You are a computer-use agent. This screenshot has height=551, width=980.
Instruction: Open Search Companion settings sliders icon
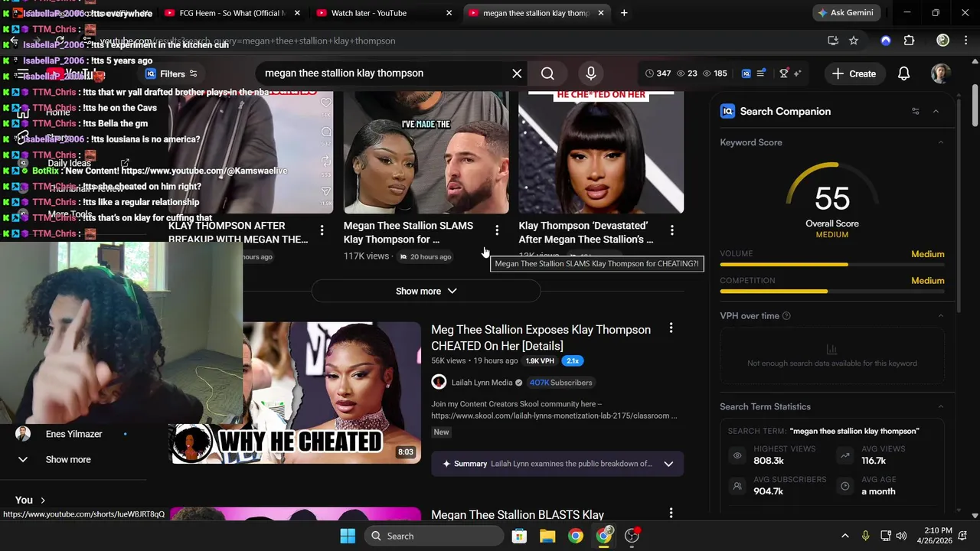(x=915, y=111)
